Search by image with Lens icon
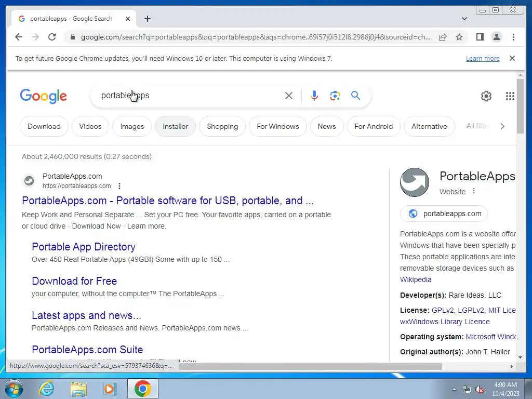 [x=335, y=96]
